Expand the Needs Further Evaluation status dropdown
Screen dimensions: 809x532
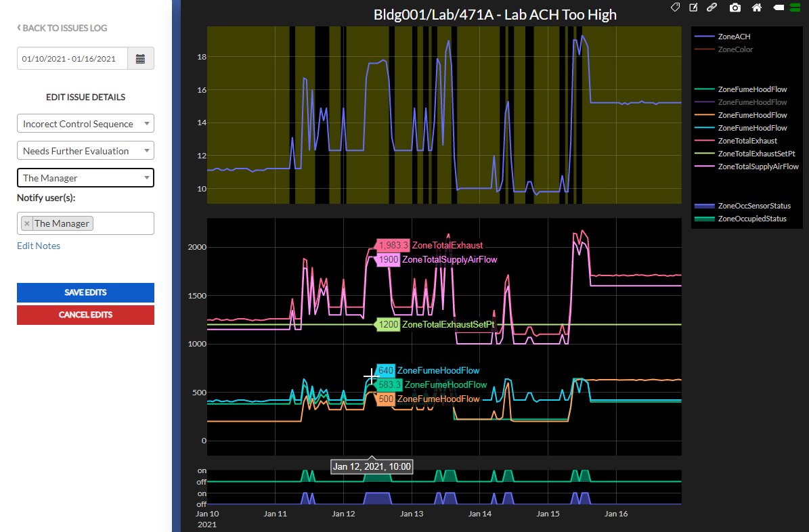click(85, 150)
